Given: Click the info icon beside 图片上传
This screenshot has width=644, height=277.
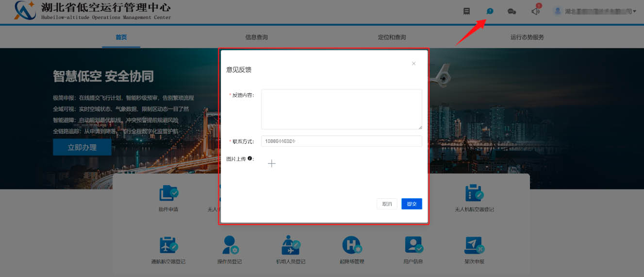Looking at the screenshot, I should tap(249, 158).
